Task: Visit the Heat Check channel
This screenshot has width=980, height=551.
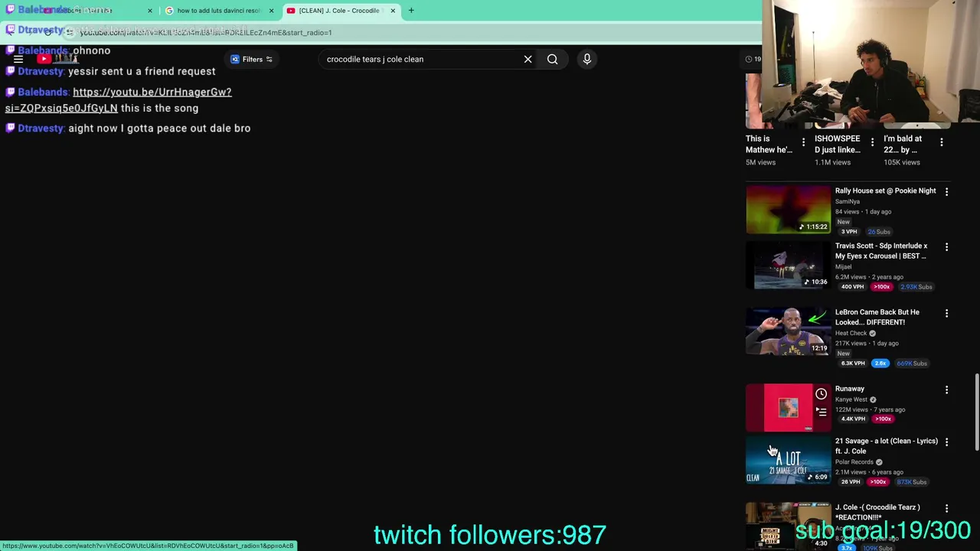Action: point(851,333)
